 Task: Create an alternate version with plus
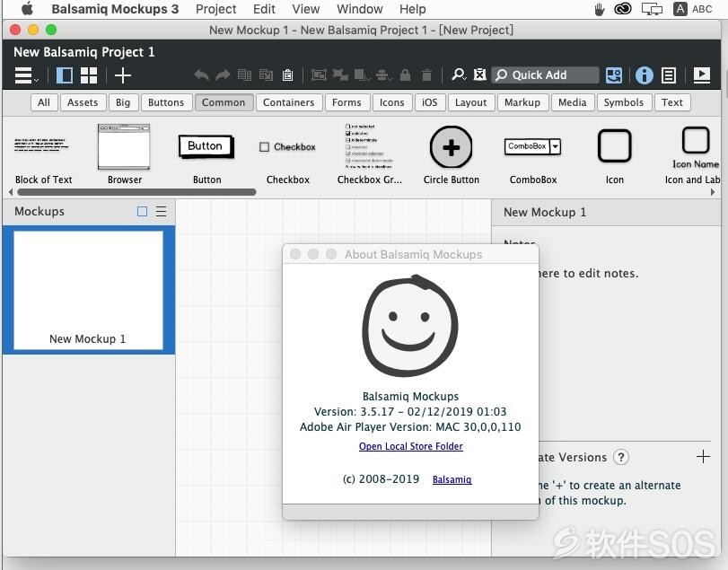point(703,457)
